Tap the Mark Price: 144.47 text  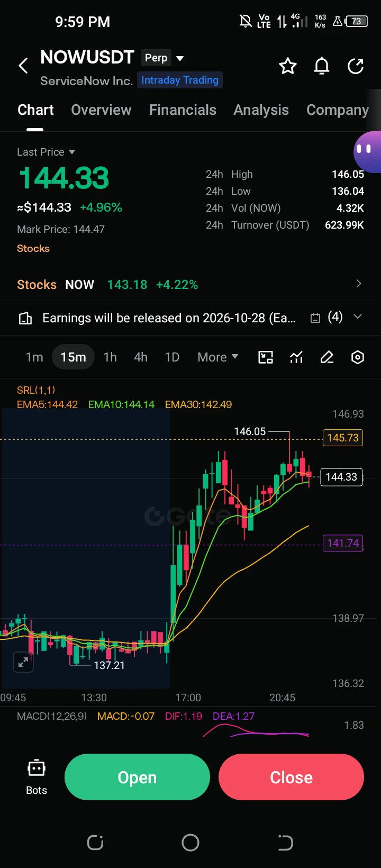click(x=61, y=229)
